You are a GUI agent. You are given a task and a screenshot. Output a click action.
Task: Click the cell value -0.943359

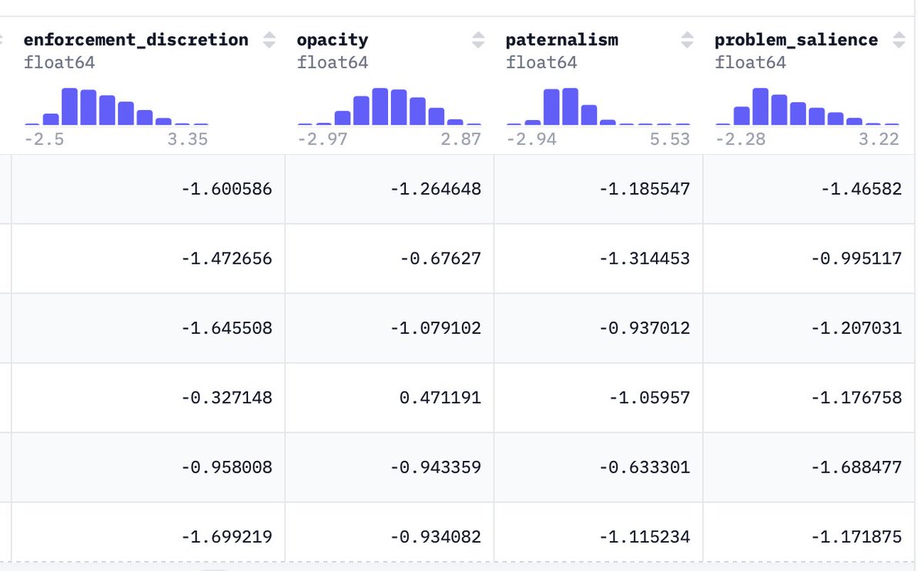pos(436,467)
